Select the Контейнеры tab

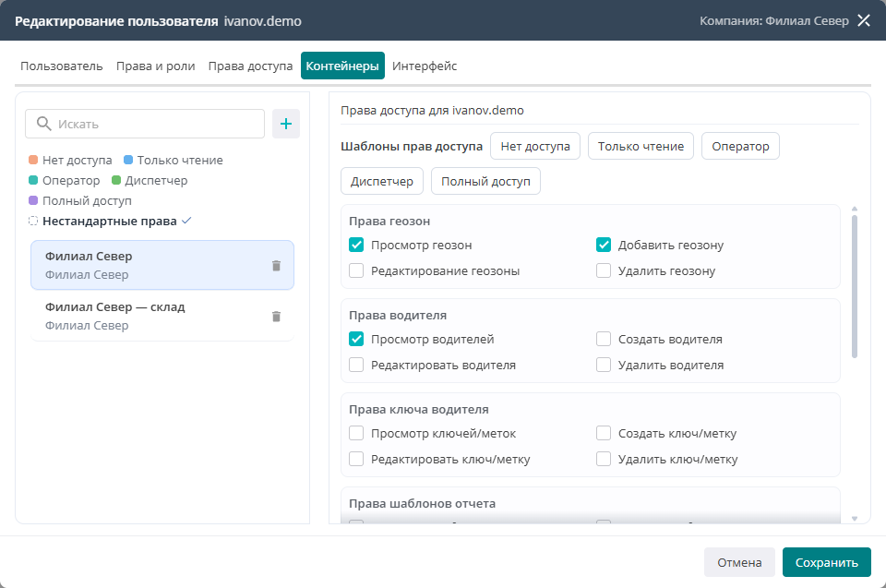[x=342, y=66]
